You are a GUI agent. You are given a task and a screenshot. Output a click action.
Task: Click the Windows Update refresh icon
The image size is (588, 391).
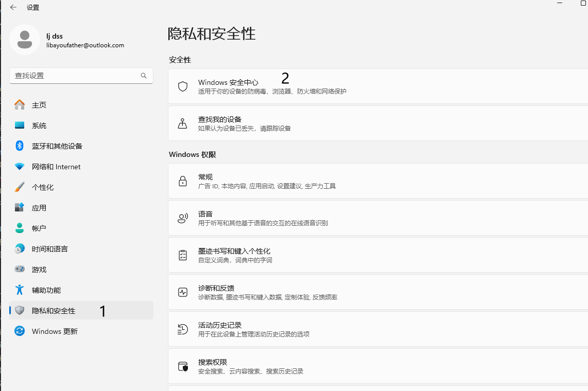coord(20,331)
